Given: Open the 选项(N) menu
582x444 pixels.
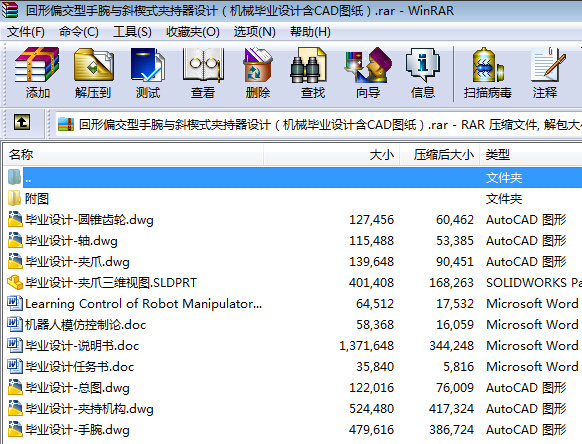Looking at the screenshot, I should point(255,32).
